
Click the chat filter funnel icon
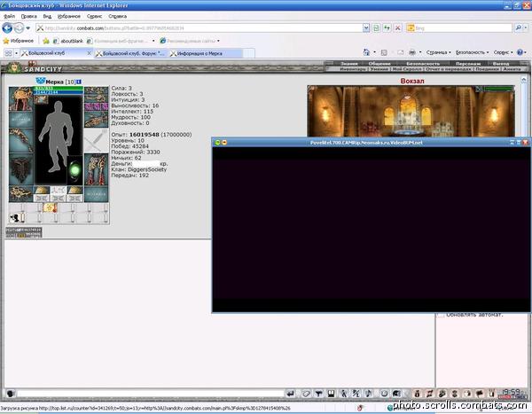[318, 394]
